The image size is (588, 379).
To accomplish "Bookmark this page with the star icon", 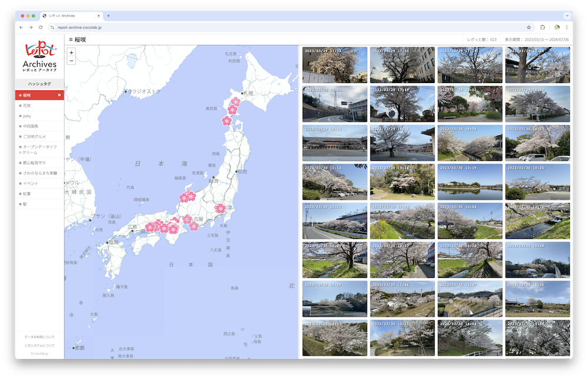I will click(x=529, y=28).
